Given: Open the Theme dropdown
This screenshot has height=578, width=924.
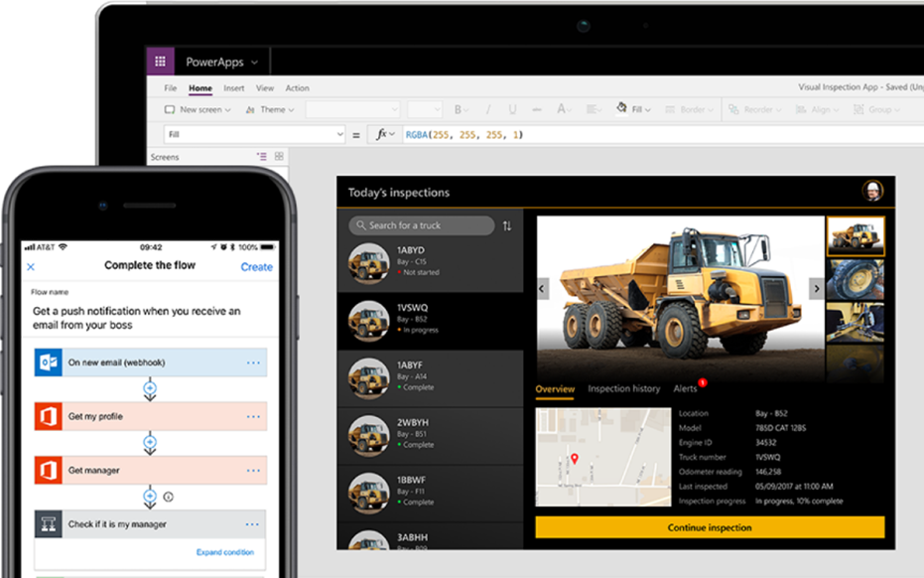Looking at the screenshot, I should click(x=269, y=109).
